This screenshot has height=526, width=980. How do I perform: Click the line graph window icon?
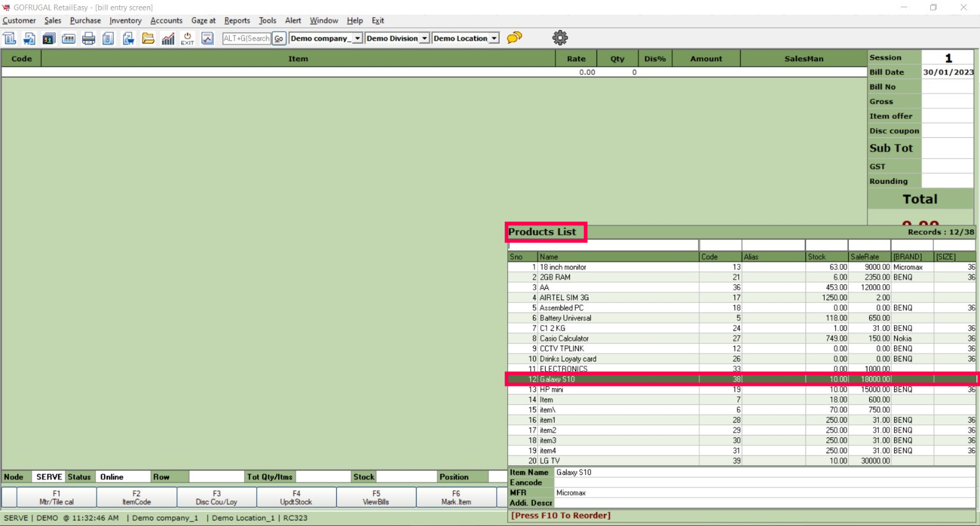(208, 39)
